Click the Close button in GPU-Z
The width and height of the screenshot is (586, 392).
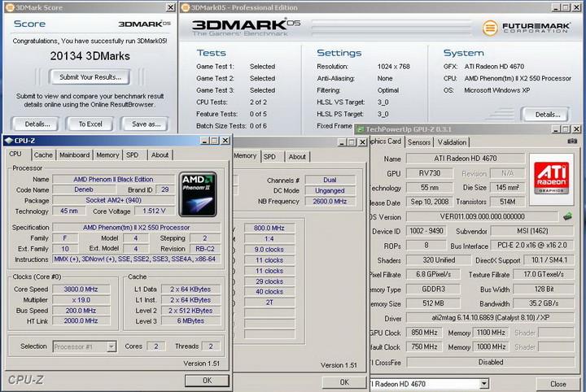tap(558, 384)
